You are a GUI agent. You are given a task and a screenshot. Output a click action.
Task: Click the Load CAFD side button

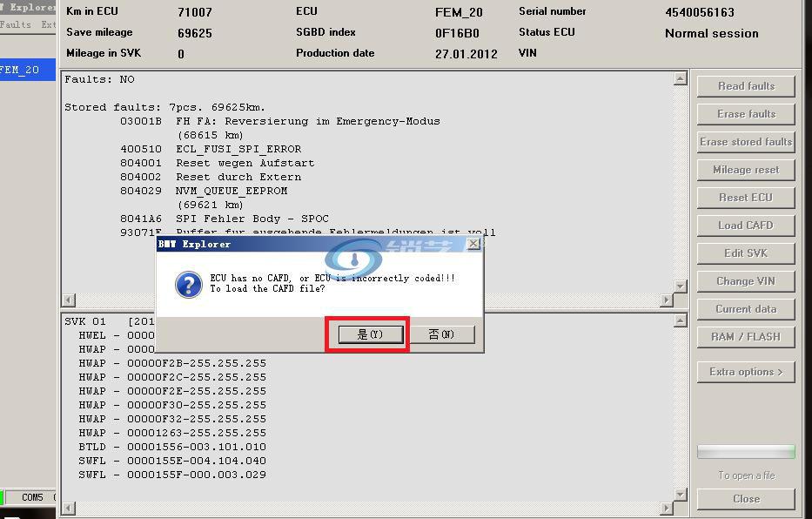tap(746, 226)
